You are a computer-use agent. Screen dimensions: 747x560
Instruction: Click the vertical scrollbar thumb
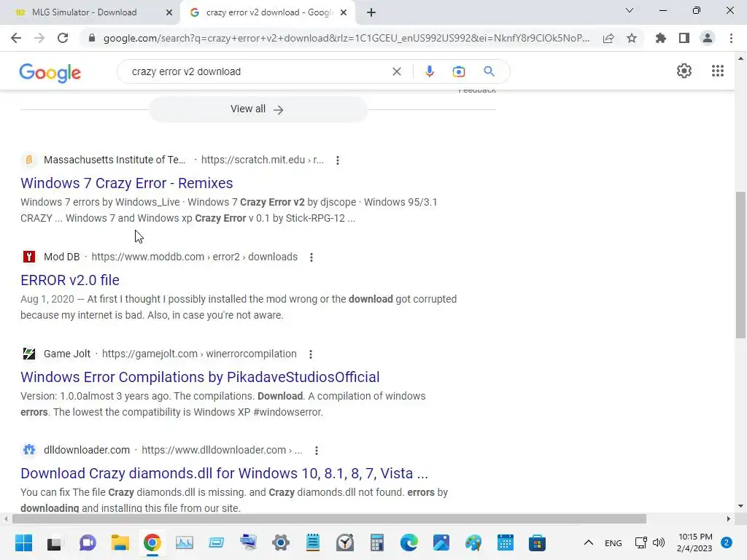740,265
